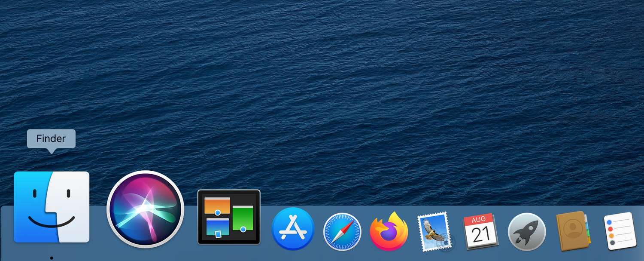Launch the Safari browser
Image resolution: width=644 pixels, height=261 pixels.
(342, 232)
